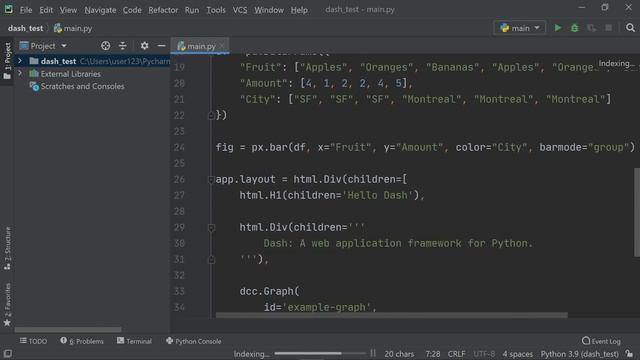Open the Edit menu

click(x=46, y=9)
